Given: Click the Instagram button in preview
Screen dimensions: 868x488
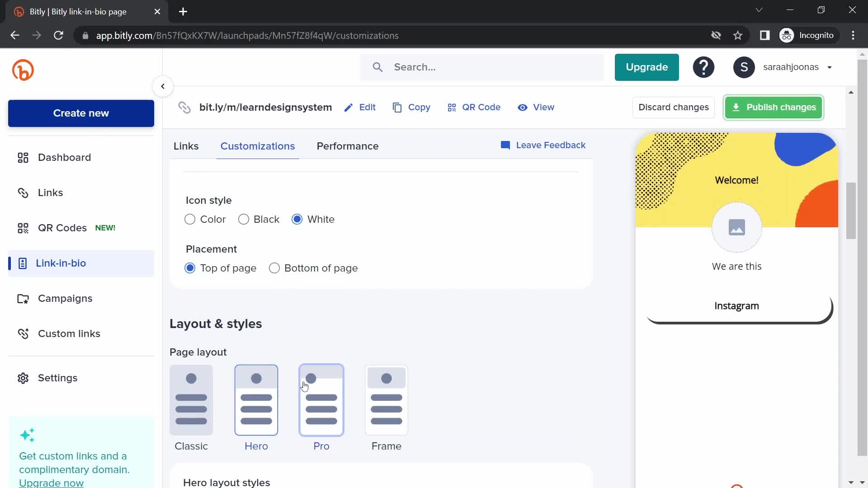Looking at the screenshot, I should 739,307.
